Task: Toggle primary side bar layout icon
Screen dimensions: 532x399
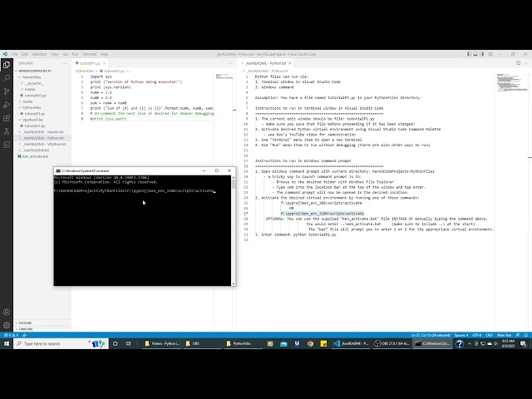Action: pos(469,54)
